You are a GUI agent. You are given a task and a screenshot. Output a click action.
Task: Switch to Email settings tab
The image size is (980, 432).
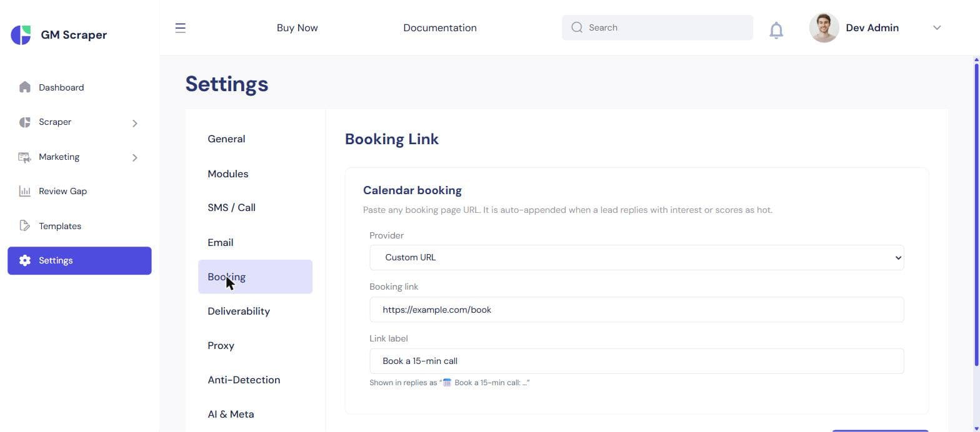(255, 242)
